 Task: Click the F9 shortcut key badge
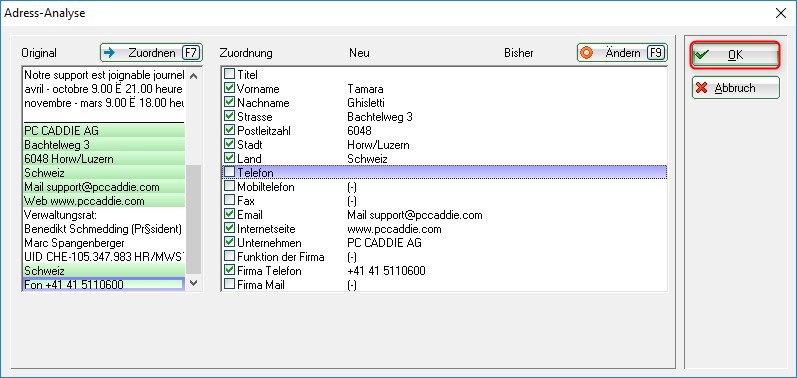click(x=656, y=53)
